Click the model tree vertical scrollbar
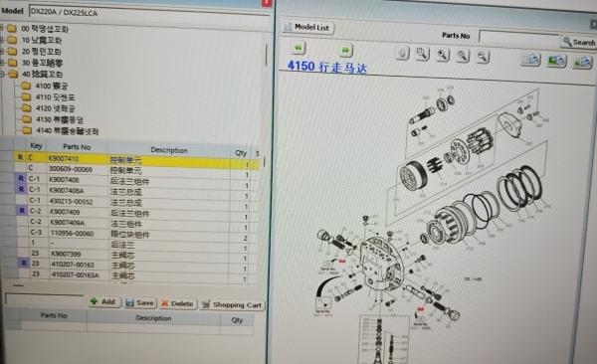 (x=266, y=55)
